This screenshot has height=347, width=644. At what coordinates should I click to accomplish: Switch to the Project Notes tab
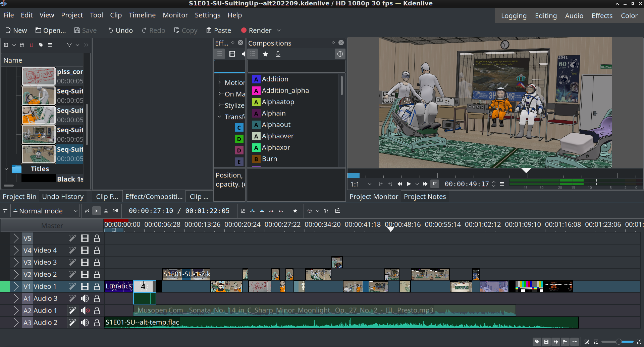(425, 197)
